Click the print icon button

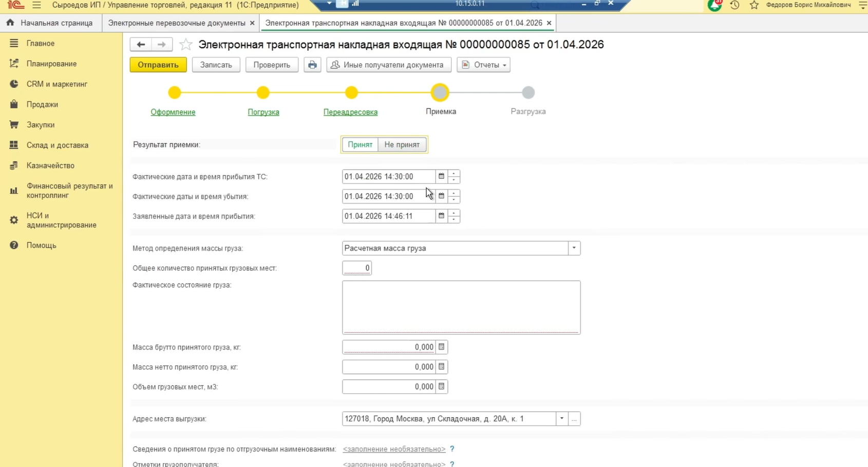coord(312,65)
